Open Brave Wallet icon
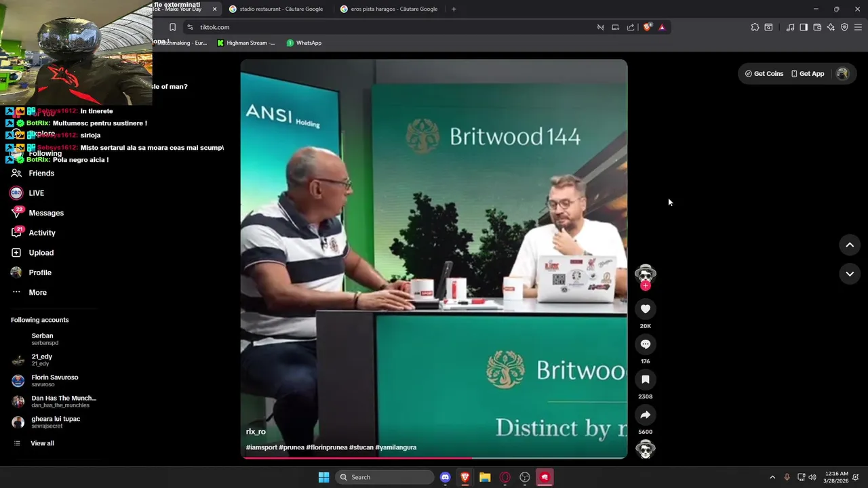This screenshot has width=868, height=488. pos(817,27)
